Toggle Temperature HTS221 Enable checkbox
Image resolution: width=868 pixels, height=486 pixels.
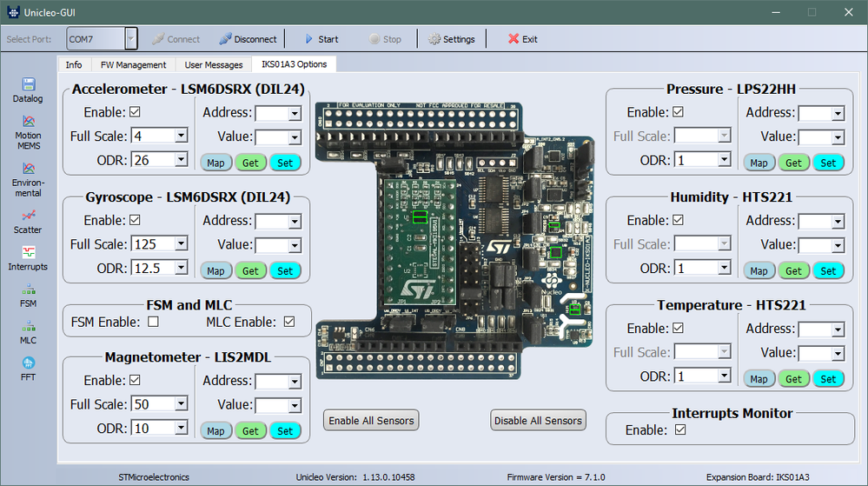[678, 328]
